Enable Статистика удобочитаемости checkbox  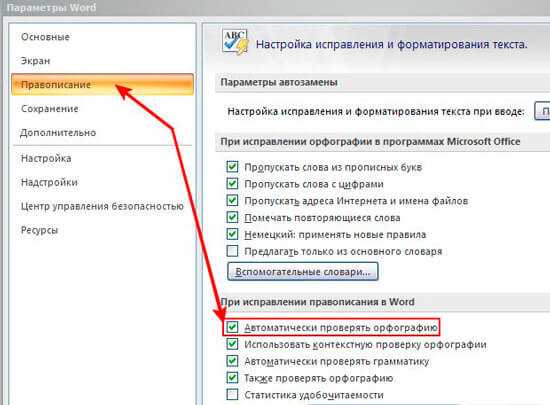click(232, 395)
